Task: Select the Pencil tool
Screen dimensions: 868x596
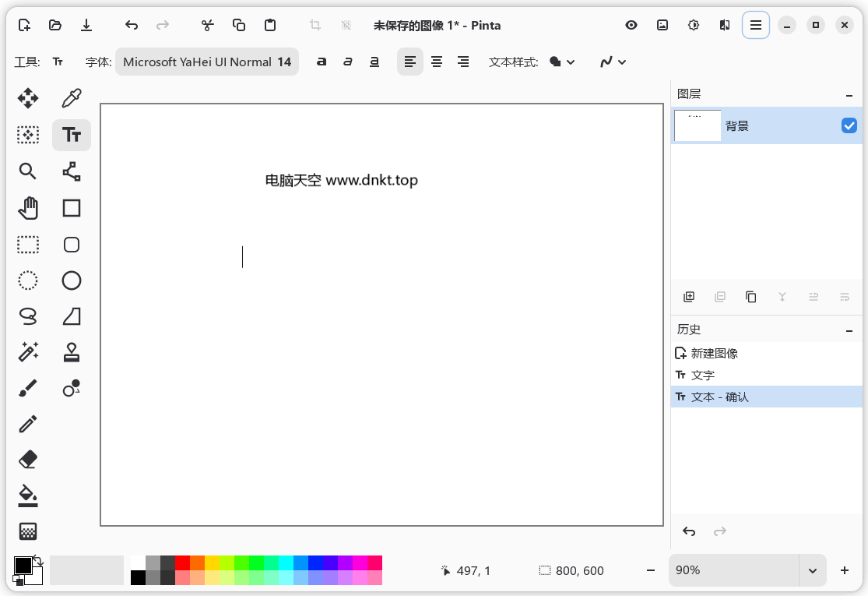Action: (28, 425)
